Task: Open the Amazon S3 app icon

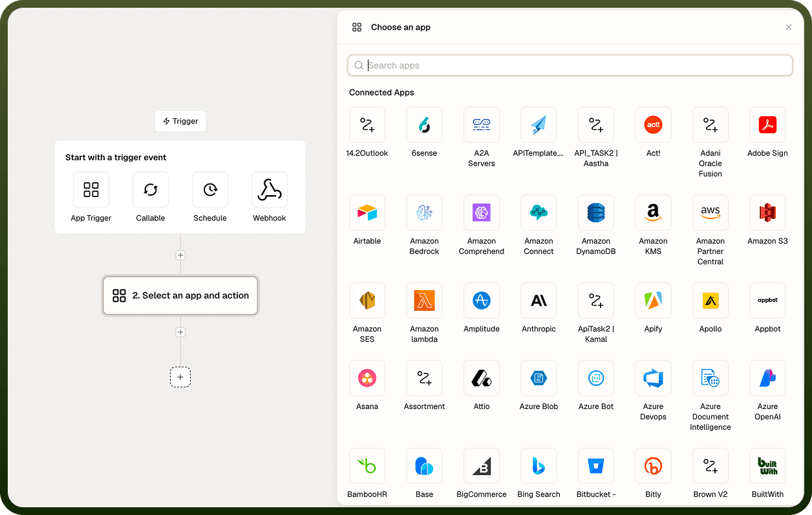Action: (x=767, y=213)
